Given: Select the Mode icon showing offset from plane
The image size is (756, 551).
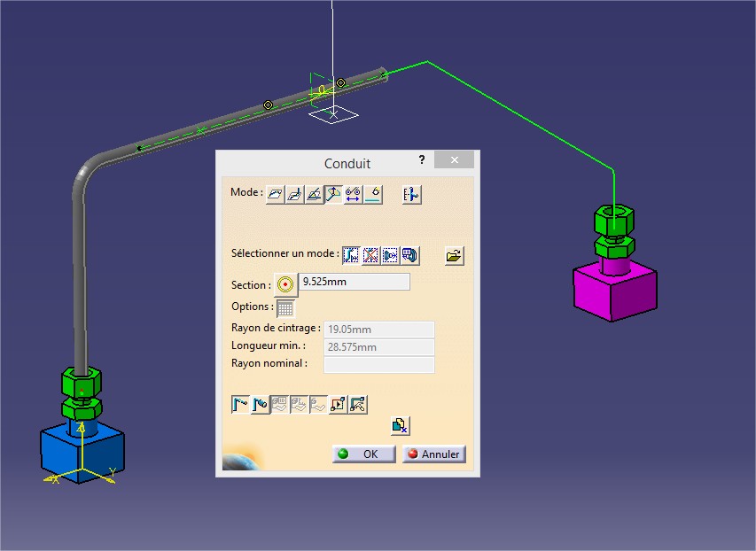Looking at the screenshot, I should point(294,195).
